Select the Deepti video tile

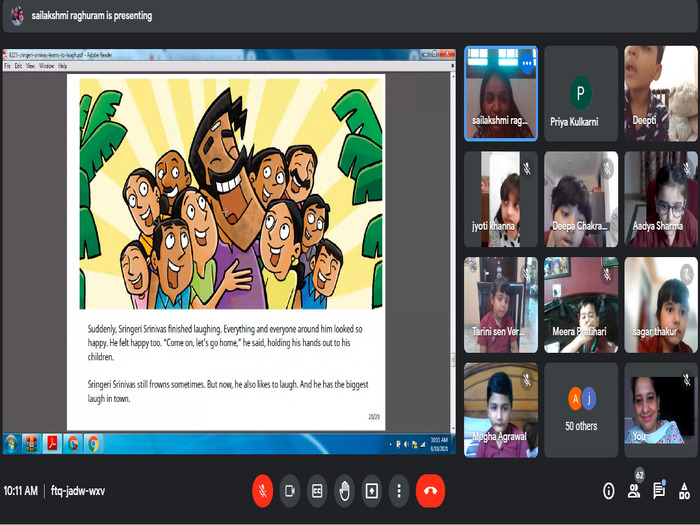tap(661, 94)
